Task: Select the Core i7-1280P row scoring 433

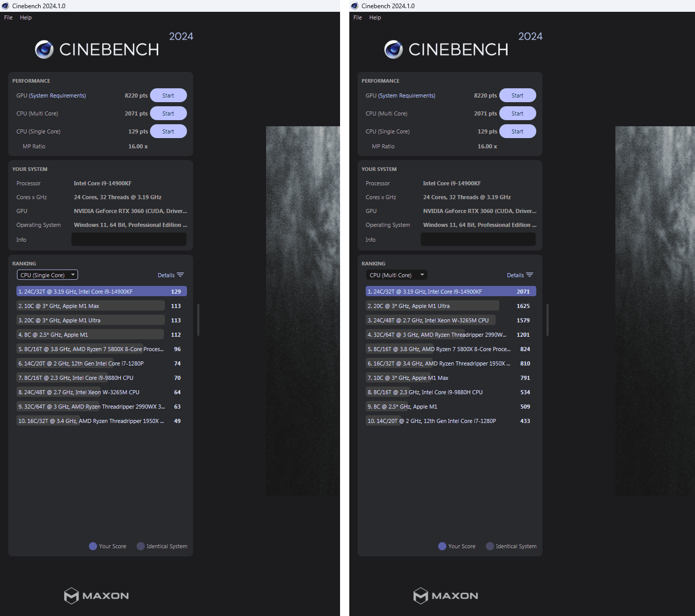Action: pyautogui.click(x=451, y=421)
